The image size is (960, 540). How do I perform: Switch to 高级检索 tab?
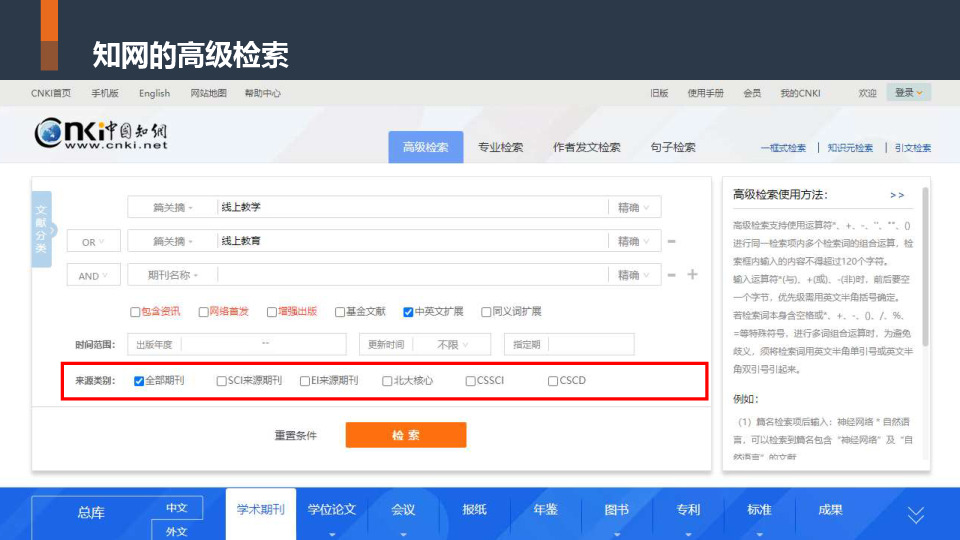click(x=426, y=147)
